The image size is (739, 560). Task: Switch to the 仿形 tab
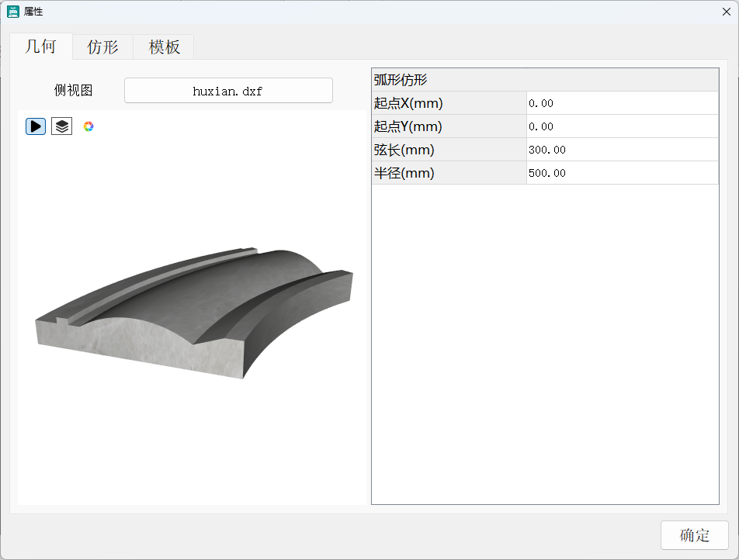(x=102, y=47)
